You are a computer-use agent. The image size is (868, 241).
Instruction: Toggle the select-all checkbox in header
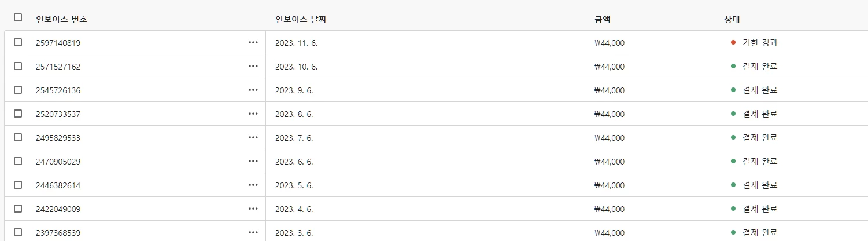tap(18, 17)
